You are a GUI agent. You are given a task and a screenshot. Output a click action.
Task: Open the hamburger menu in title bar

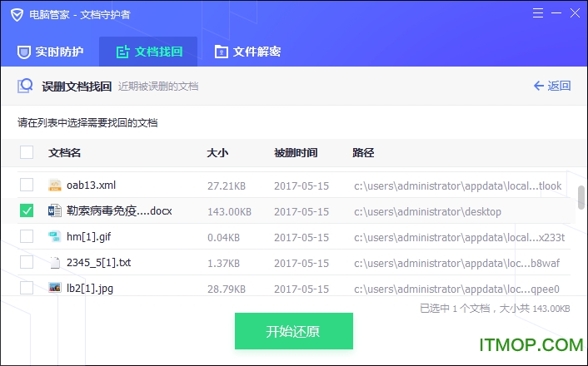[538, 13]
